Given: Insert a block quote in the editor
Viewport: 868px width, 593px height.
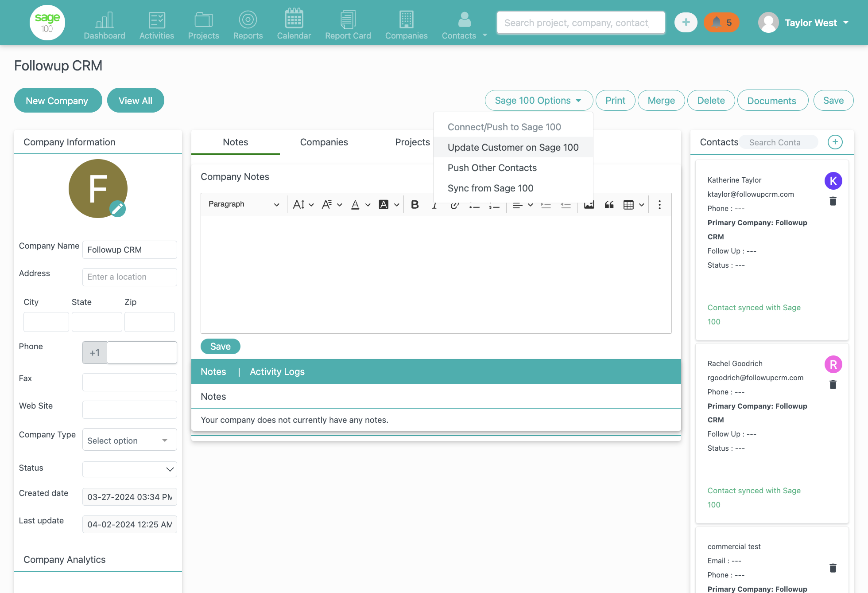Looking at the screenshot, I should [609, 204].
